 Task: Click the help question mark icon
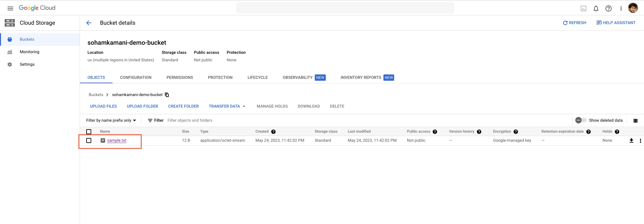coord(608,8)
